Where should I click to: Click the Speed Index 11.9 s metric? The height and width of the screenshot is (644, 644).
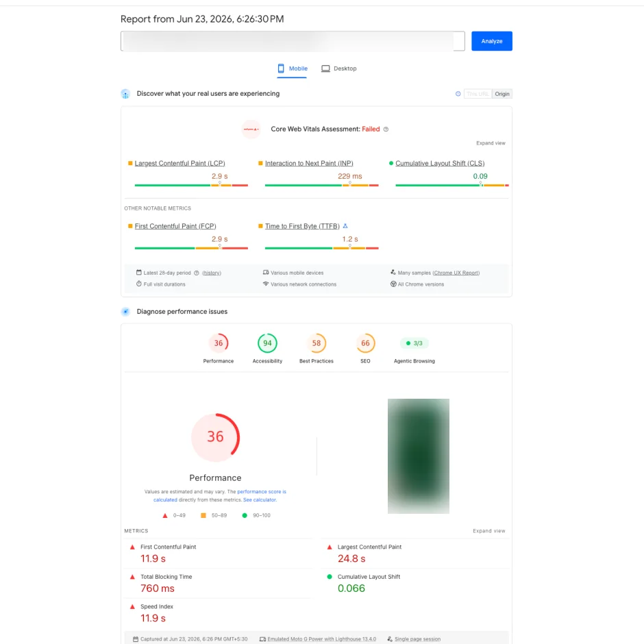tap(219, 613)
